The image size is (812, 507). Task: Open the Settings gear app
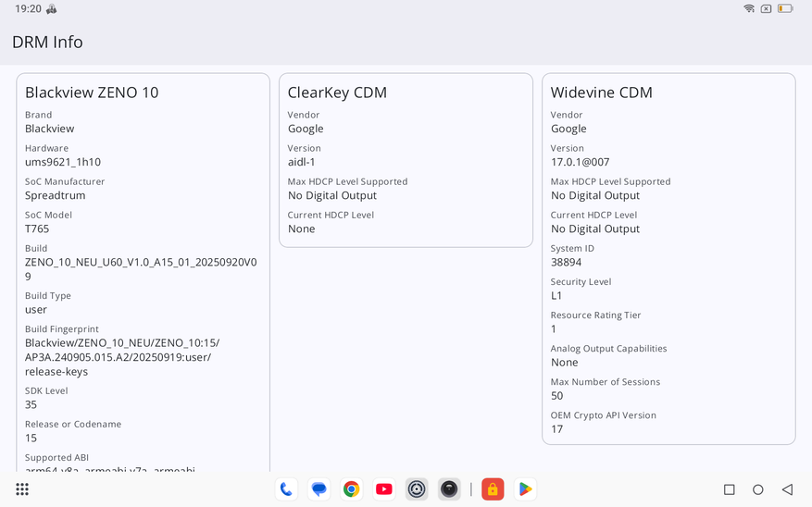coord(417,489)
